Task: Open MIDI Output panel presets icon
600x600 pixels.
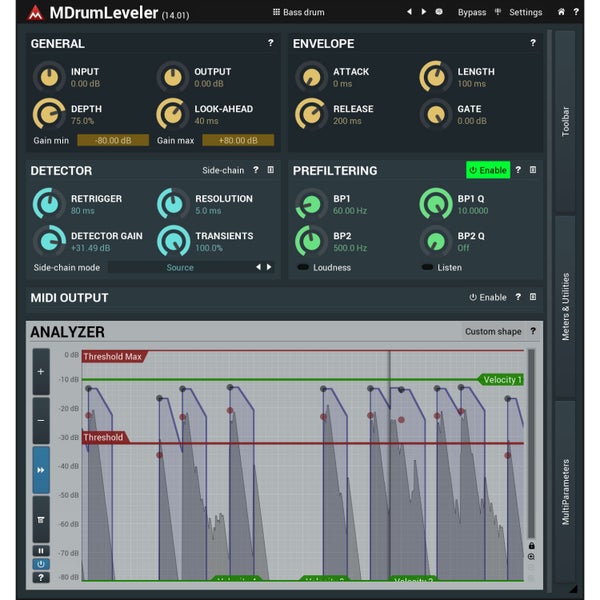Action: (x=533, y=297)
